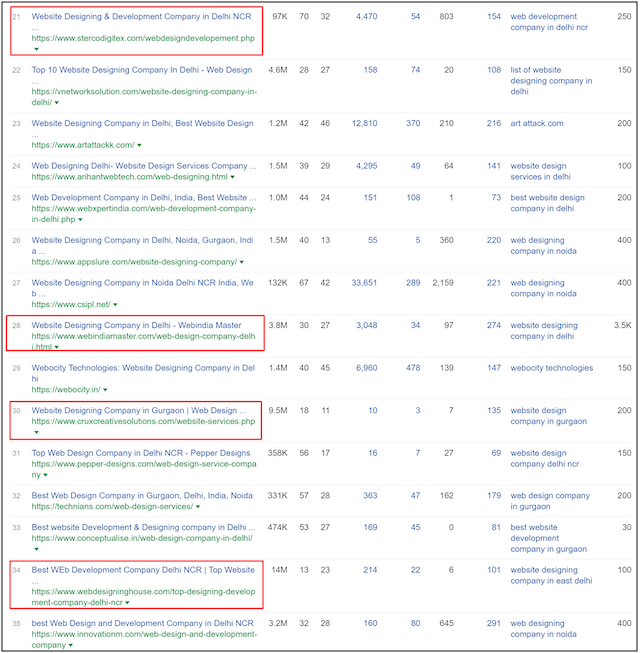
Task: Select the 14M rank cell in row 34
Action: [279, 570]
